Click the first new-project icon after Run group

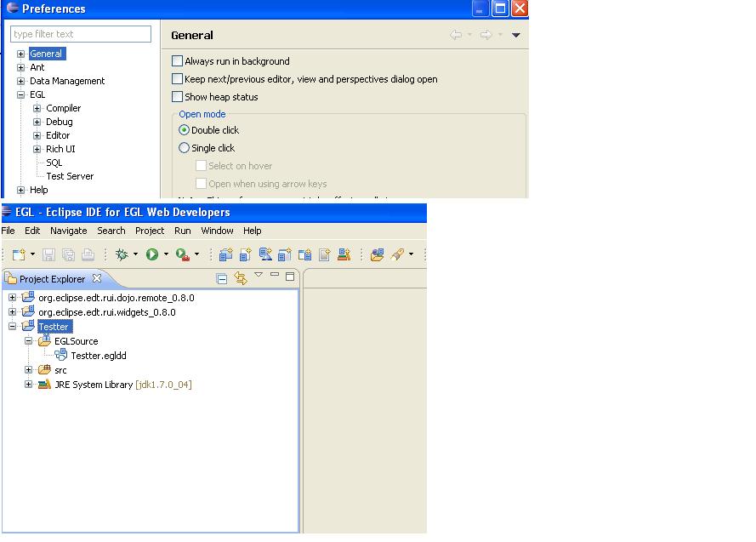(225, 254)
